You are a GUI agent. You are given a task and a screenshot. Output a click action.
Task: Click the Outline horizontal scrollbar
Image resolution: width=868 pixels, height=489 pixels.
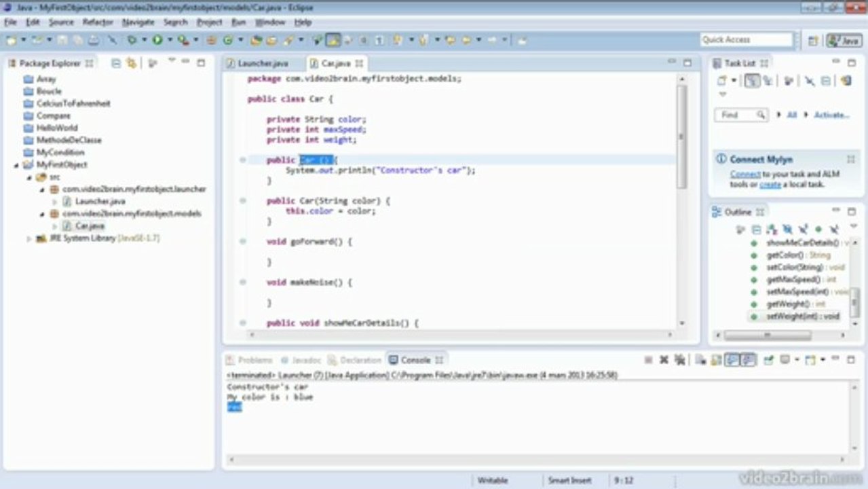(767, 335)
